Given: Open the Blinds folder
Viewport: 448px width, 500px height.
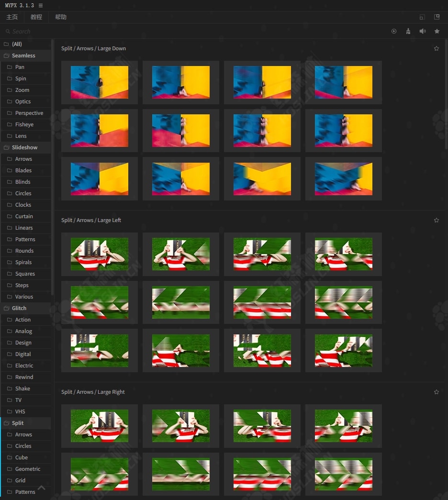Looking at the screenshot, I should [x=26, y=182].
